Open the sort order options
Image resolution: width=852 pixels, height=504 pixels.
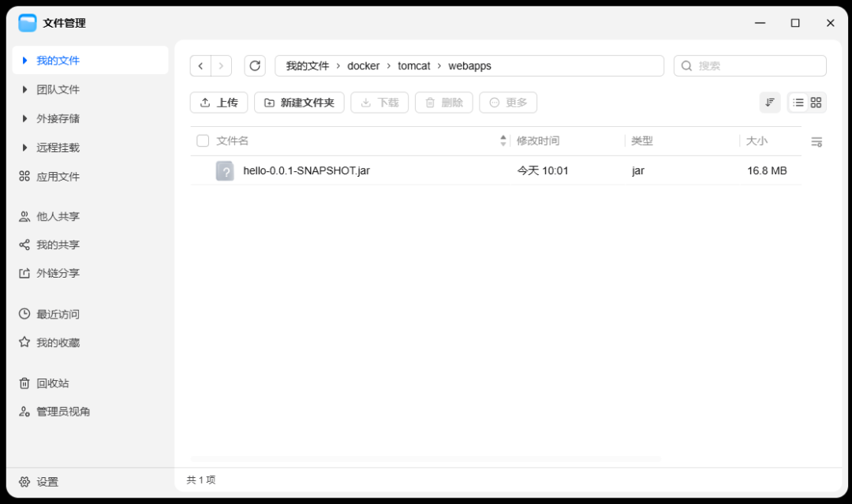[770, 103]
